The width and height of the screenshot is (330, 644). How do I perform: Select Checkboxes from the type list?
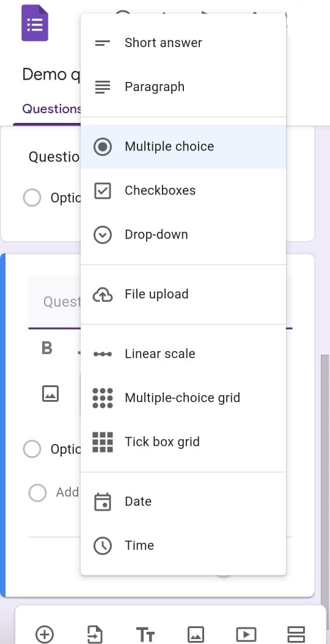183,191
